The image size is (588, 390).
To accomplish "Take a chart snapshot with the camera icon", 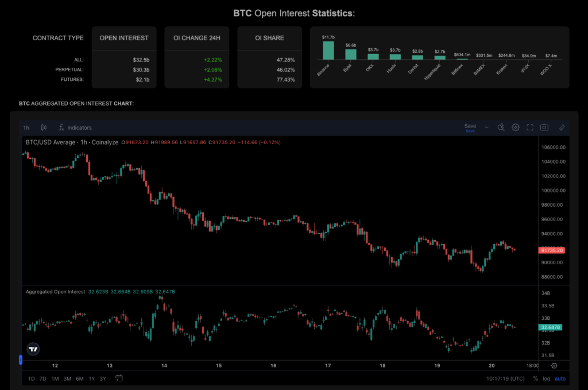I will (x=544, y=127).
